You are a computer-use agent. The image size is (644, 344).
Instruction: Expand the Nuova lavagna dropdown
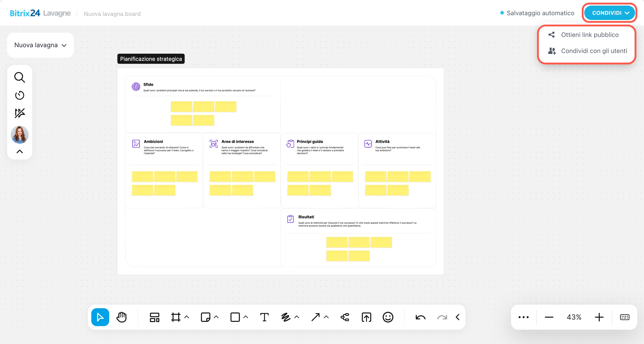click(x=40, y=45)
